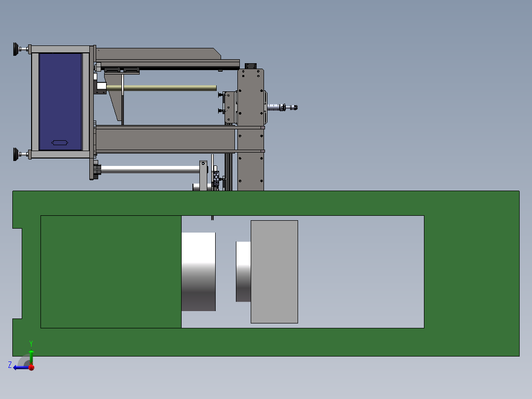The width and height of the screenshot is (532, 399).
Task: Select the micrometer spindle on the right side
Action: click(282, 107)
